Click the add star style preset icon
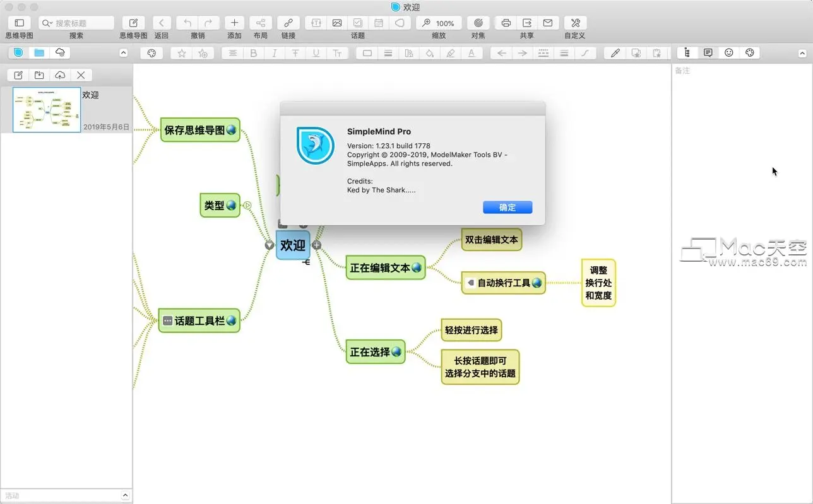The height and width of the screenshot is (504, 813). (203, 53)
